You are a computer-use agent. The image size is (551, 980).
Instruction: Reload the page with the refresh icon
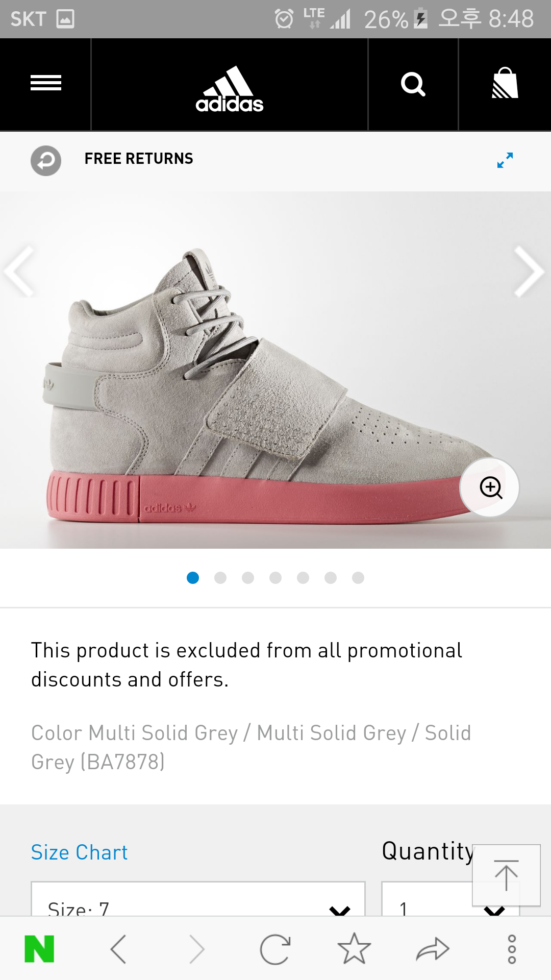(275, 949)
